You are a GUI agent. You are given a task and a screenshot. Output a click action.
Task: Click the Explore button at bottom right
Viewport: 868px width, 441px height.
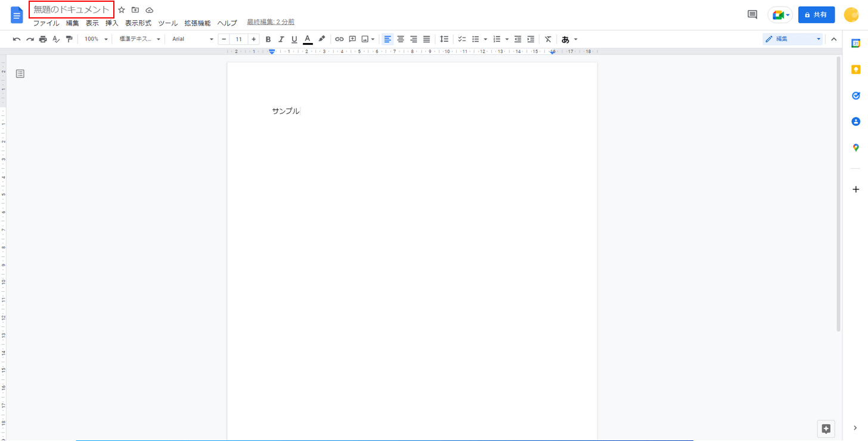[826, 428]
